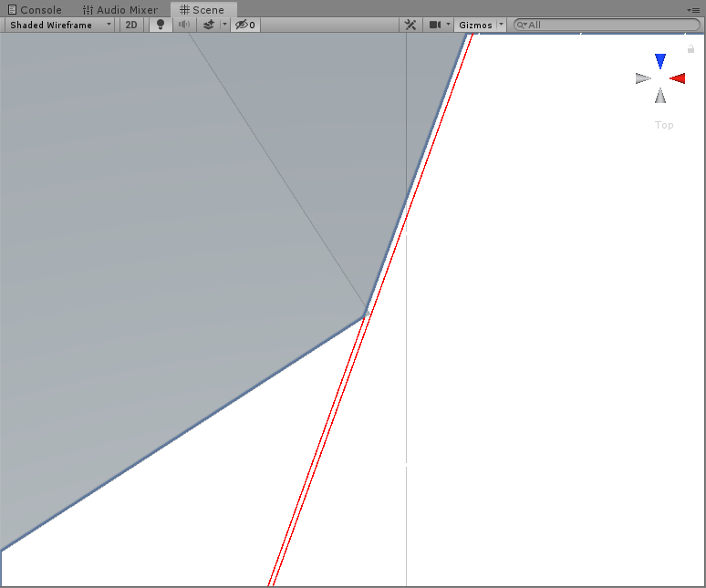
Task: Click the blue Z axis cone
Action: point(660,61)
